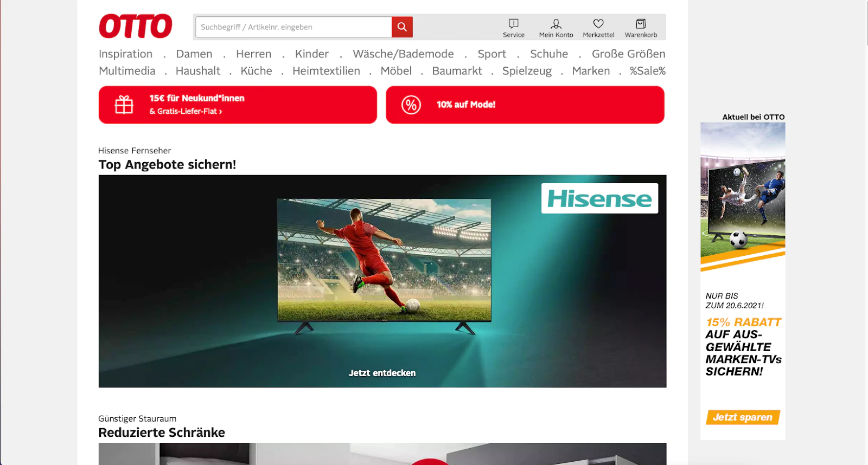The image size is (868, 465).
Task: Click the sidebar ad TV soccer image
Action: (x=743, y=197)
